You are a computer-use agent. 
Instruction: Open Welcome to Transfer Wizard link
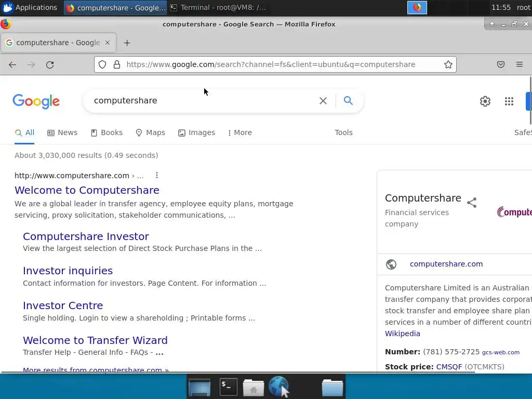coord(96,340)
